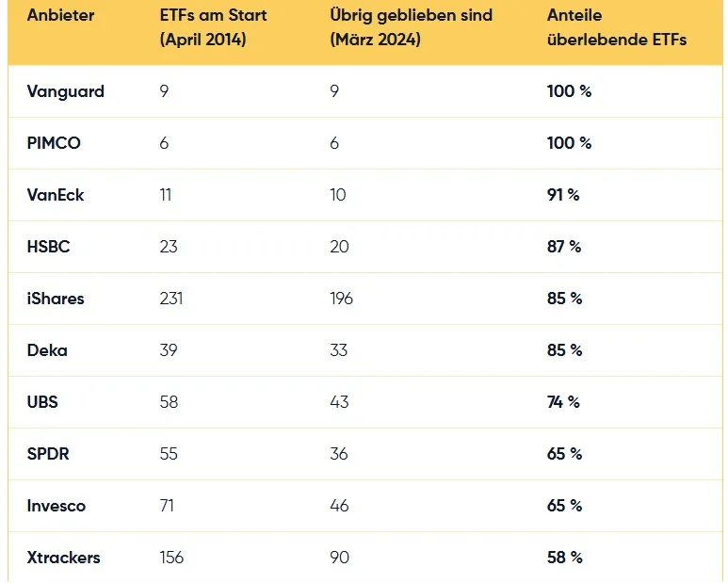728x583 pixels.
Task: Click the Deka provider cell
Action: (47, 350)
